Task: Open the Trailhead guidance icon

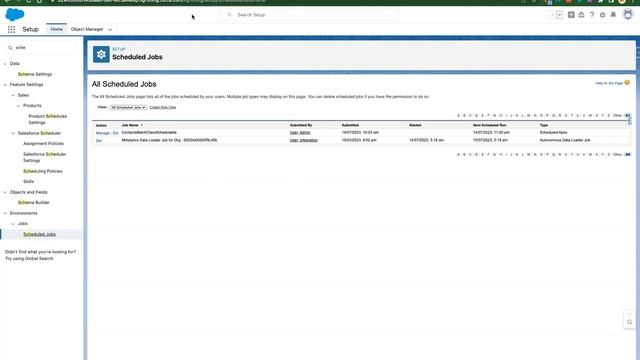Action: coord(581,15)
